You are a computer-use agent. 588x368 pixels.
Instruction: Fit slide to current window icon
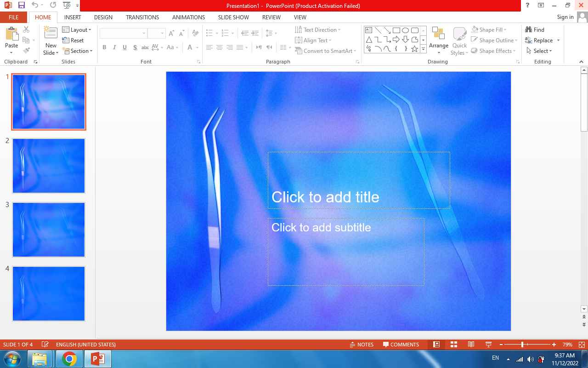click(582, 345)
